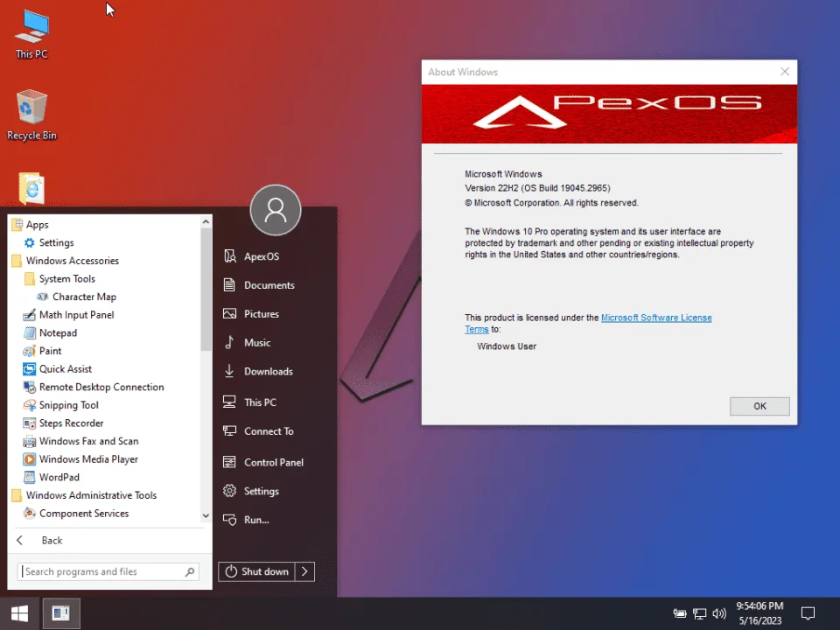Click the programs list scroll up arrow
The height and width of the screenshot is (630, 840).
[206, 221]
